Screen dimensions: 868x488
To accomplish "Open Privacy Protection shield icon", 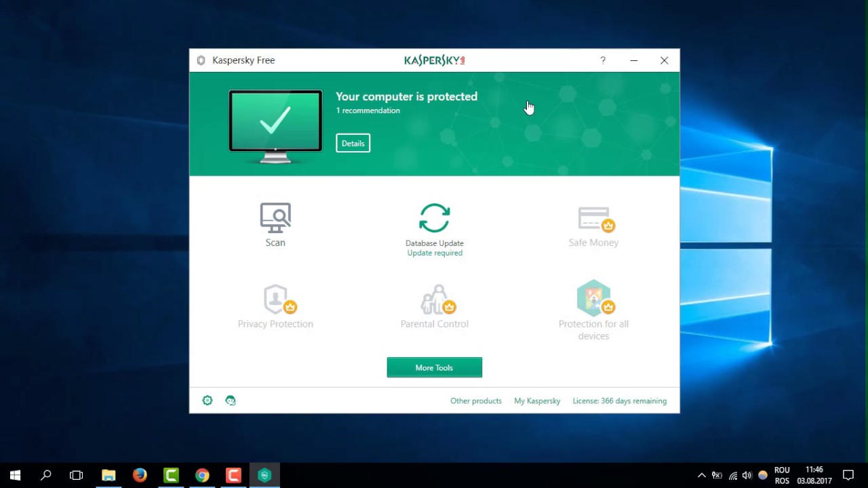I will (x=279, y=299).
